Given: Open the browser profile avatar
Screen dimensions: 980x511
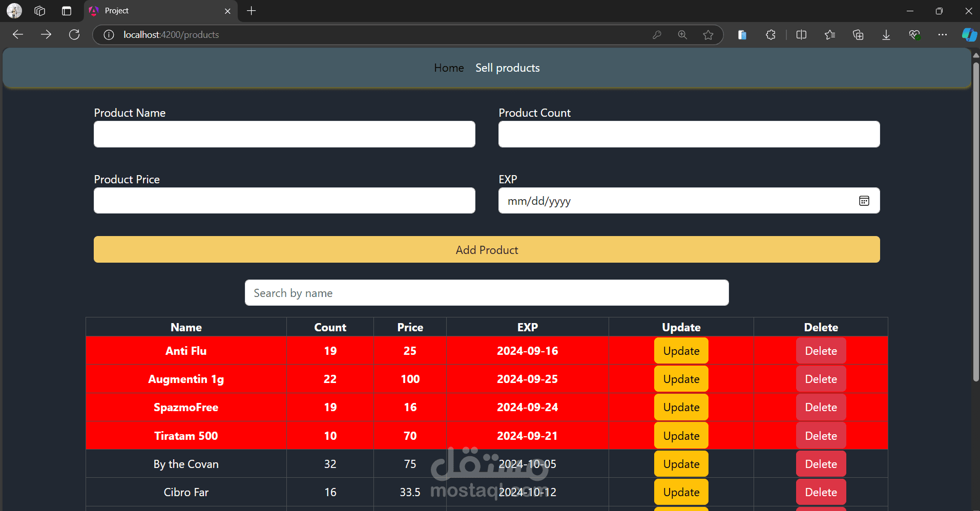Looking at the screenshot, I should point(14,11).
